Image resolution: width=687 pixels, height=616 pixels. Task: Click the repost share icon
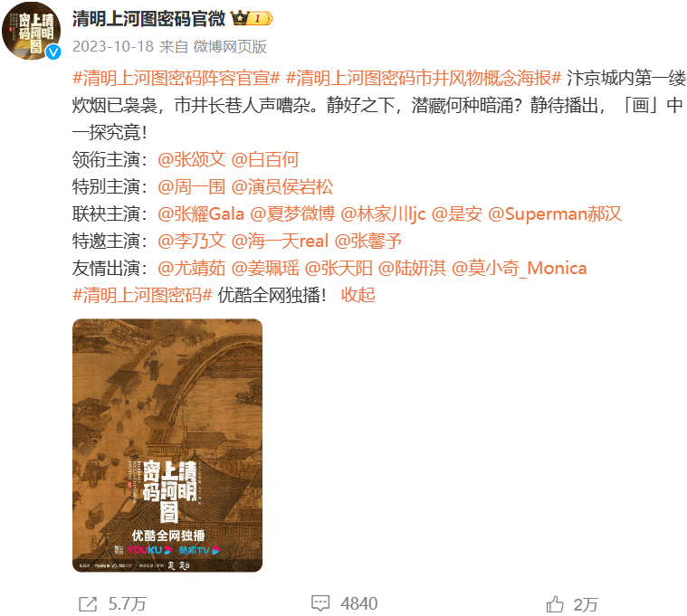click(88, 604)
